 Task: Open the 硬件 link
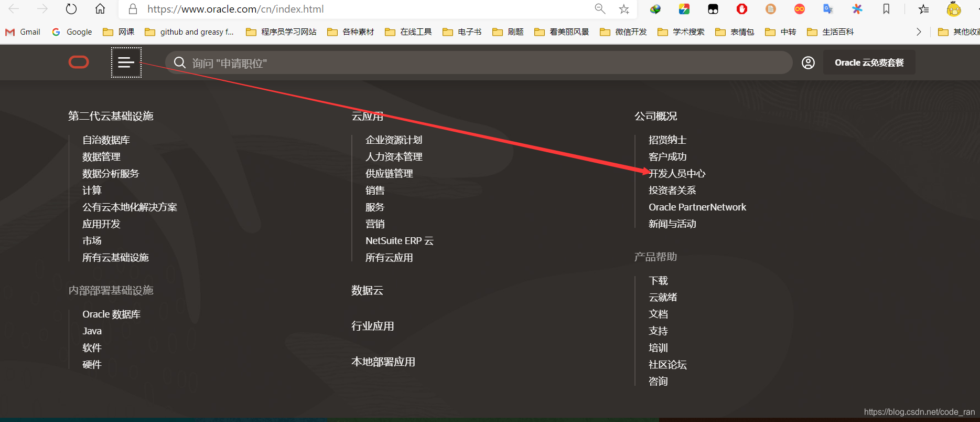point(92,365)
